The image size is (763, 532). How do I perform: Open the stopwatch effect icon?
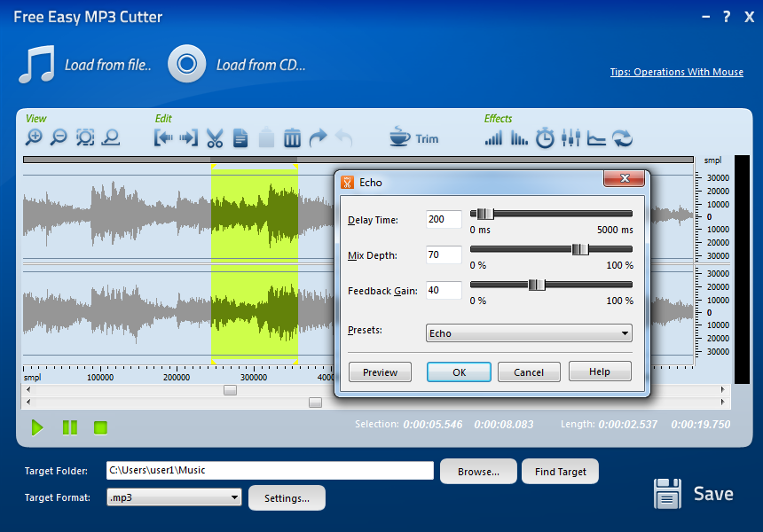tap(545, 138)
